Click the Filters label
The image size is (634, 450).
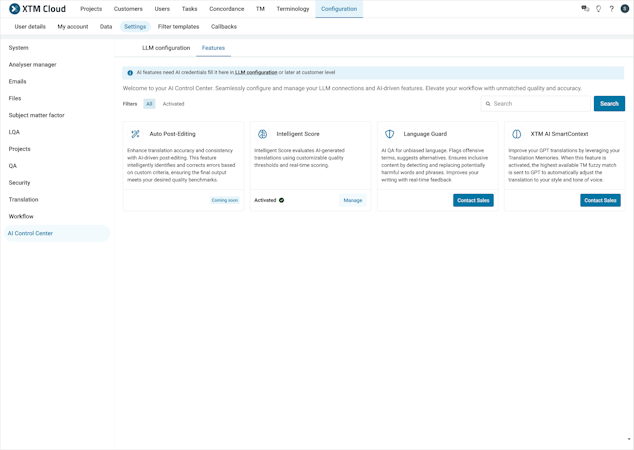coord(130,104)
